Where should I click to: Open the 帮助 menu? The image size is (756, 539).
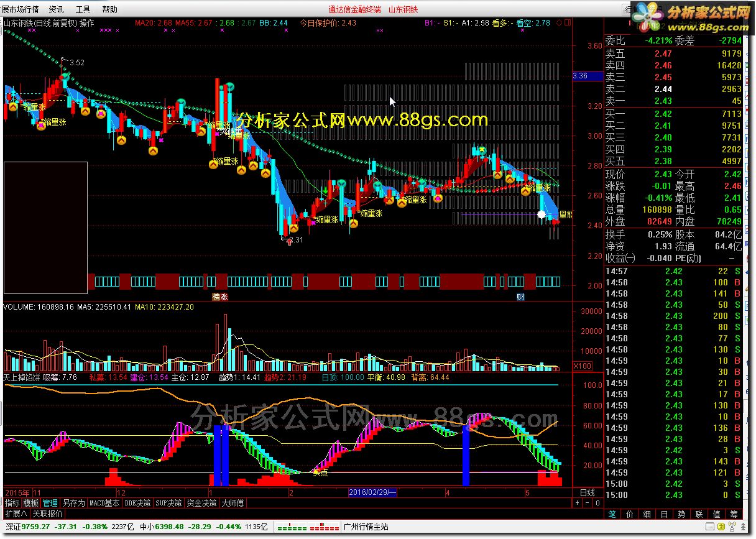pyautogui.click(x=109, y=9)
